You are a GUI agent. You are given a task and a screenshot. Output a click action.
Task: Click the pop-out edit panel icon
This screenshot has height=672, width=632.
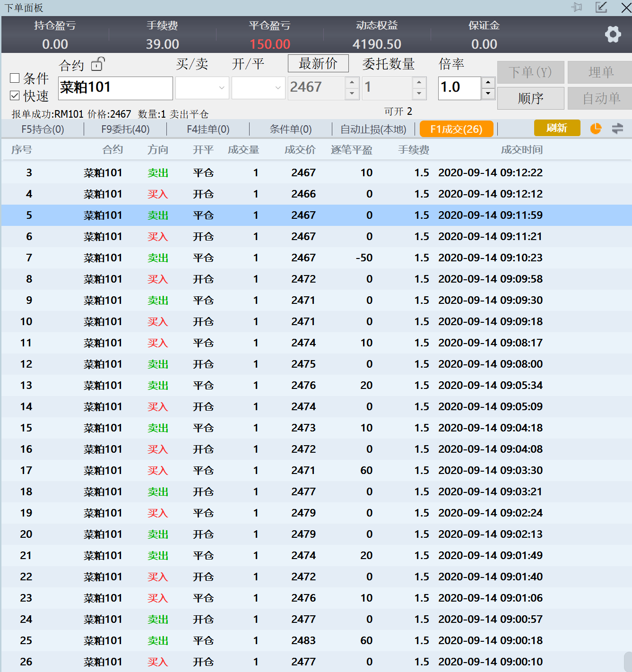[x=601, y=7]
